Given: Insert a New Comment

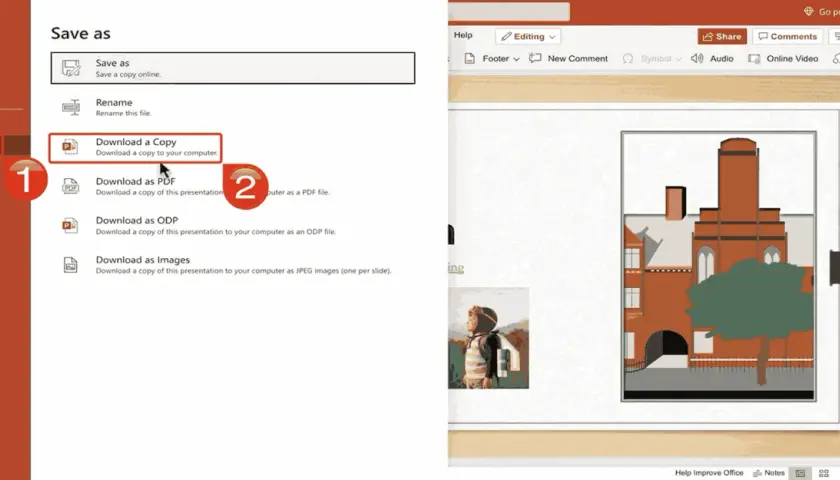Looking at the screenshot, I should 568,58.
